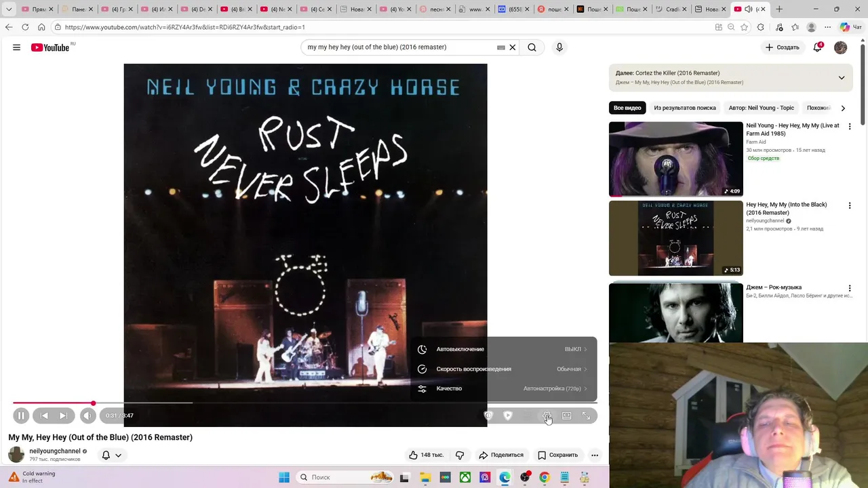
Task: Open the YouTube guide hamburger menu
Action: tap(16, 47)
